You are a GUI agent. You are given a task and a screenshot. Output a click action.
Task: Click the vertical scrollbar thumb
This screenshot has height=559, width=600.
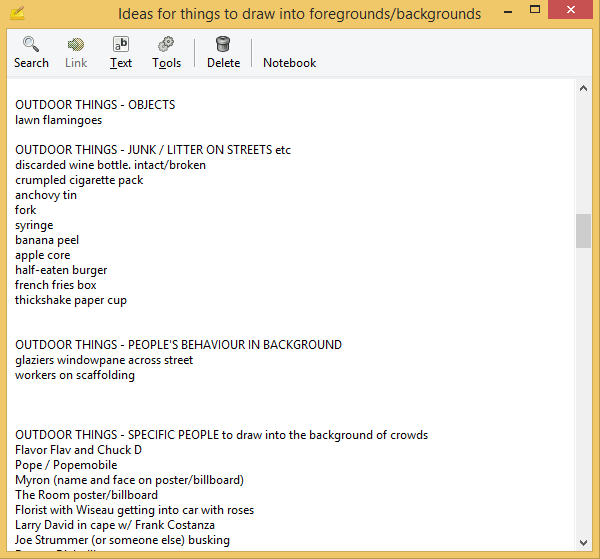tap(583, 230)
